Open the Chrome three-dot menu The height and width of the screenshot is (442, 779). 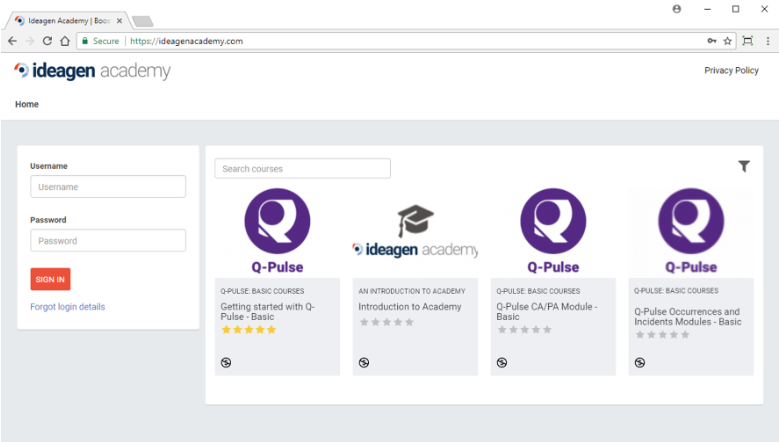[x=768, y=41]
